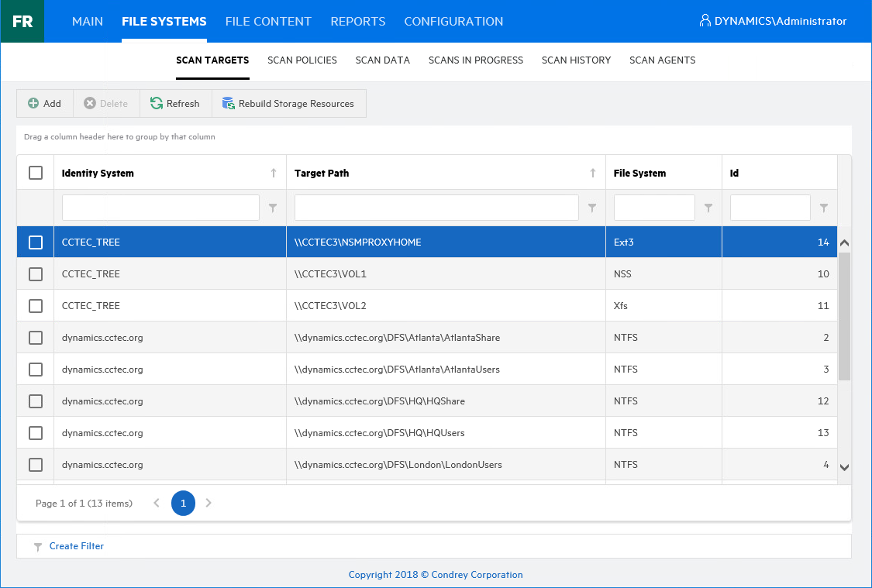
Task: Check the select-all checkbox in the header row
Action: 35,172
